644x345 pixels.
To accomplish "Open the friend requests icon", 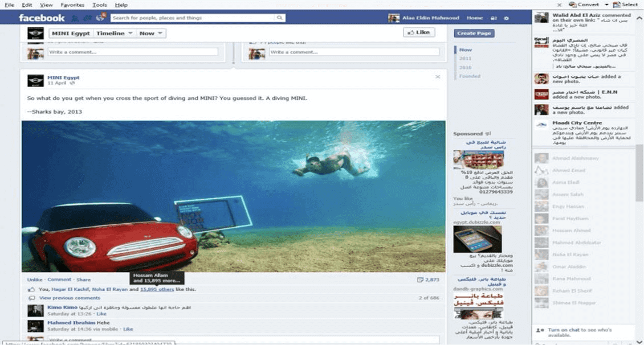I will click(x=75, y=18).
